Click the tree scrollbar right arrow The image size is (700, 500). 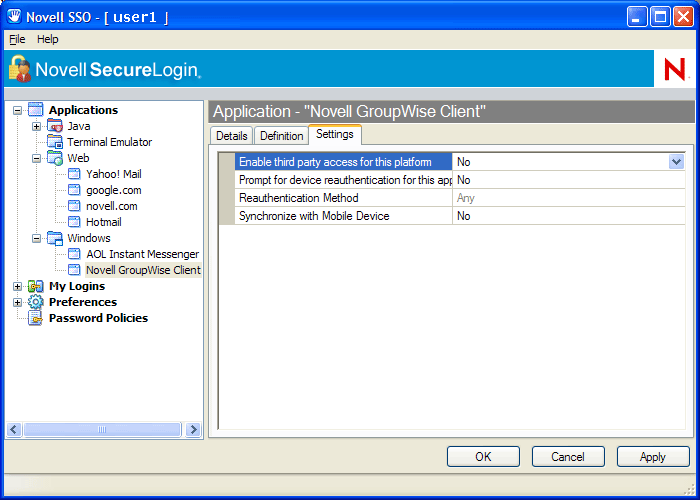(193, 429)
